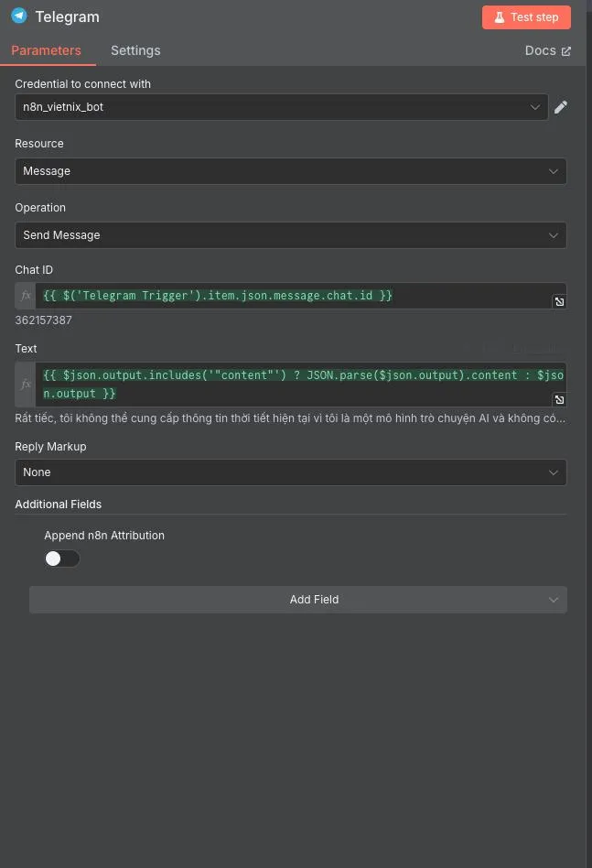Click the Chat ID result 362157387
The height and width of the screenshot is (868, 592).
[43, 320]
